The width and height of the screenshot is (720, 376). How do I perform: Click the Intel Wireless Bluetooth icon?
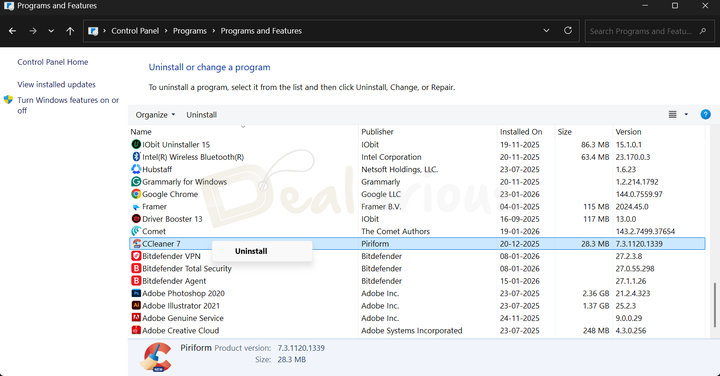click(x=136, y=157)
